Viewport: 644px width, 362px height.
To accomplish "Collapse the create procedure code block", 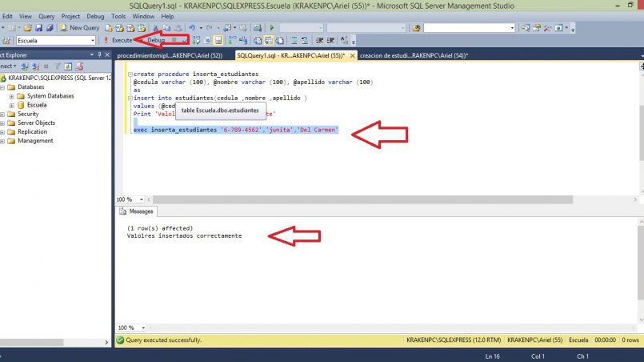I will pos(130,74).
